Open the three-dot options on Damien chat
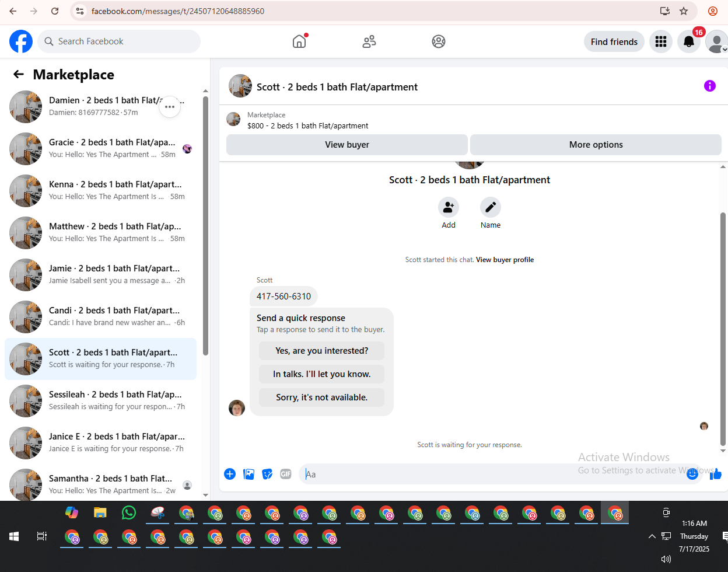 pos(170,107)
